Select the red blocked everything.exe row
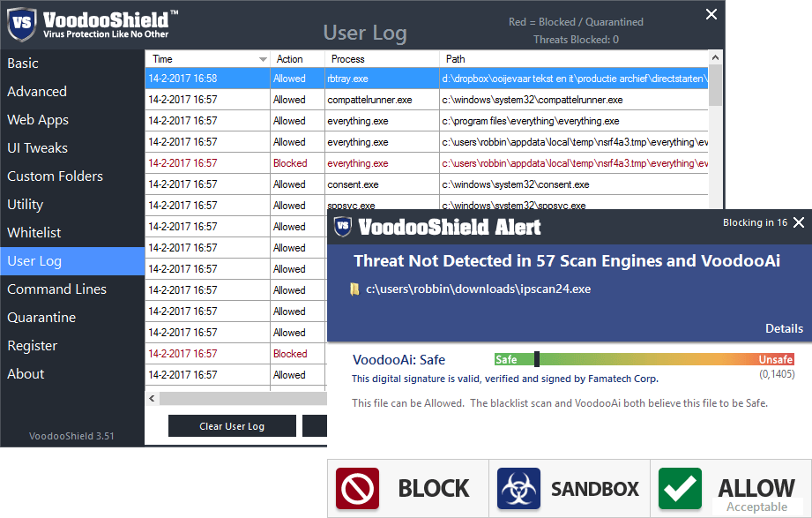 click(x=427, y=163)
